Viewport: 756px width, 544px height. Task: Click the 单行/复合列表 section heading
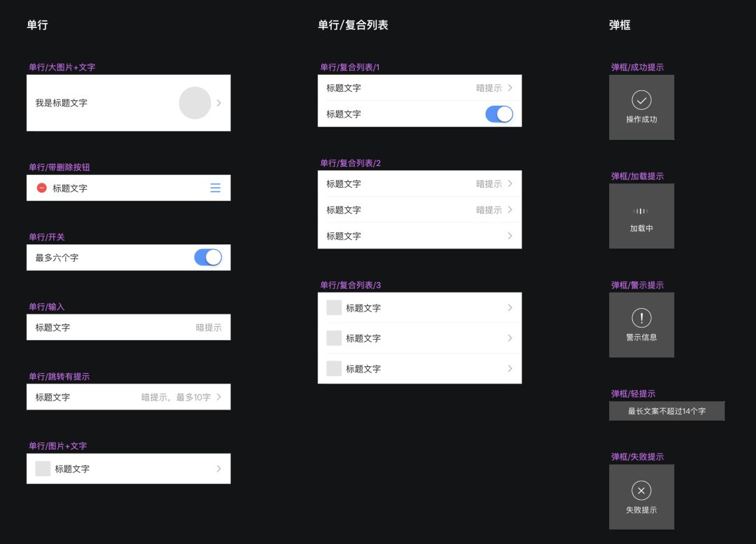click(x=353, y=25)
